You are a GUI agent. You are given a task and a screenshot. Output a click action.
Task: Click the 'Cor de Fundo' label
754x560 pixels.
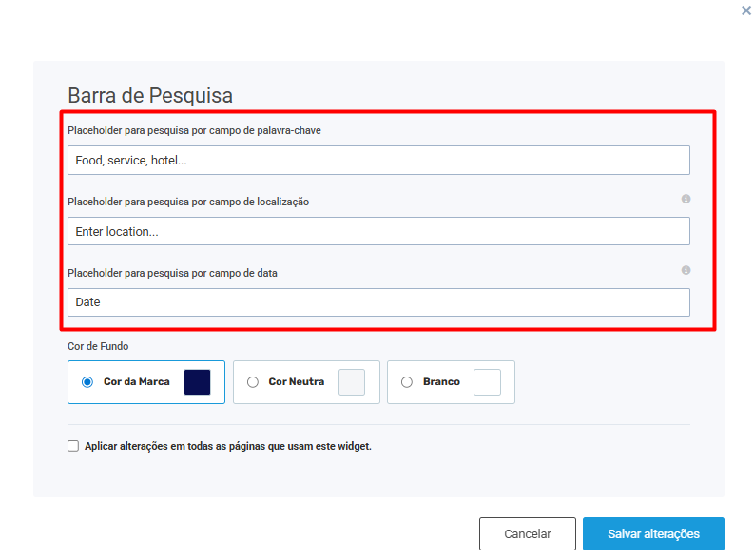click(x=98, y=346)
